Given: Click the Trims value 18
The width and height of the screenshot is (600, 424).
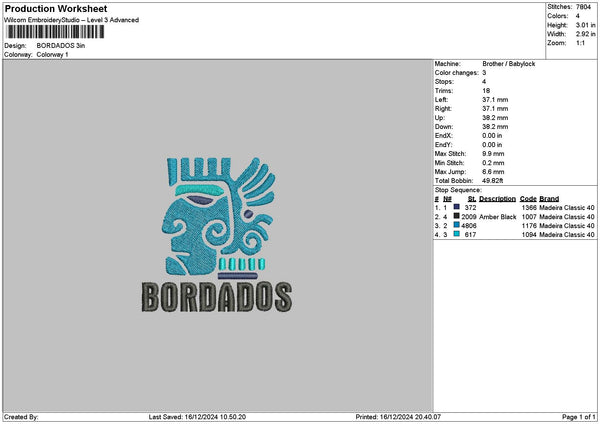Looking at the screenshot, I should [486, 91].
